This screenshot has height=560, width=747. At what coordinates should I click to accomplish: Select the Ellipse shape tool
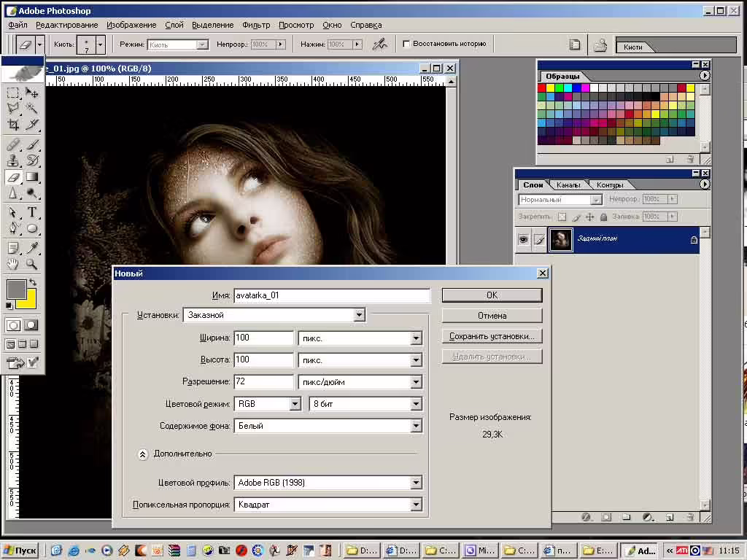[x=32, y=228]
